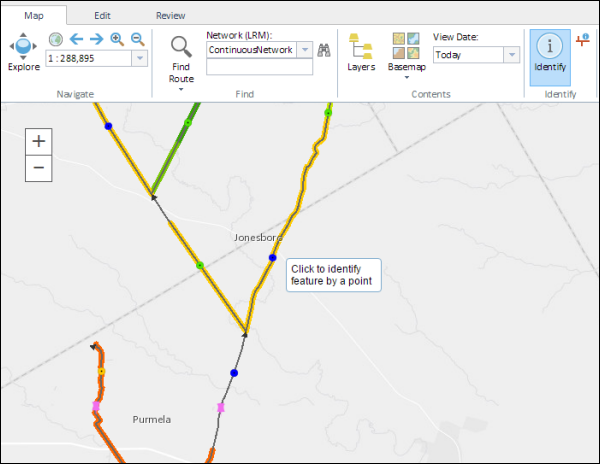Click the blue point near Jonesboro

point(272,258)
